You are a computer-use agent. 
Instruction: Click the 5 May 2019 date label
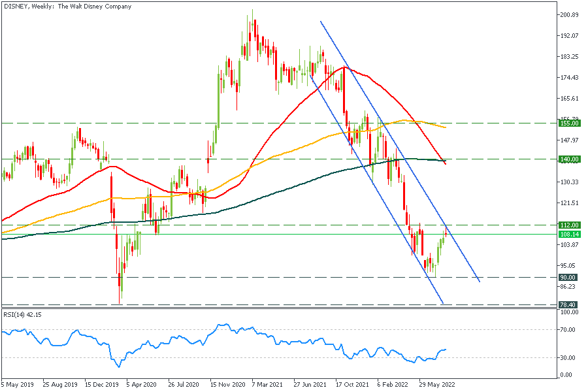coord(18,385)
